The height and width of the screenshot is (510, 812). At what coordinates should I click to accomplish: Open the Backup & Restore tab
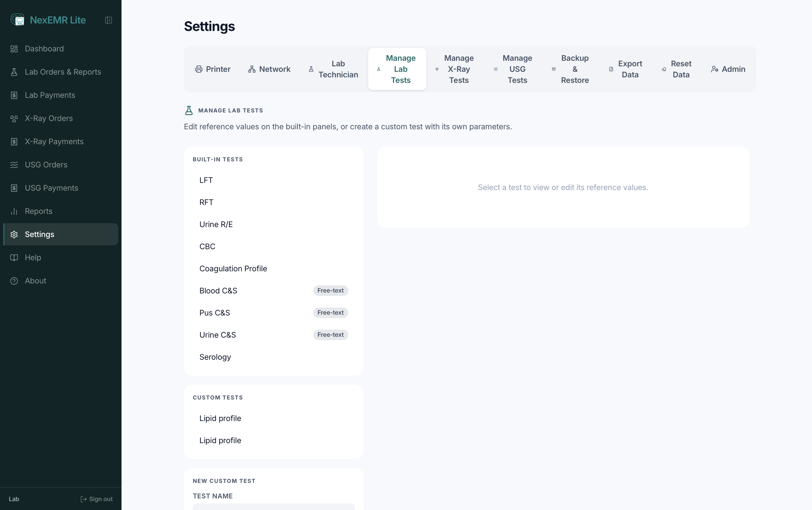click(571, 69)
